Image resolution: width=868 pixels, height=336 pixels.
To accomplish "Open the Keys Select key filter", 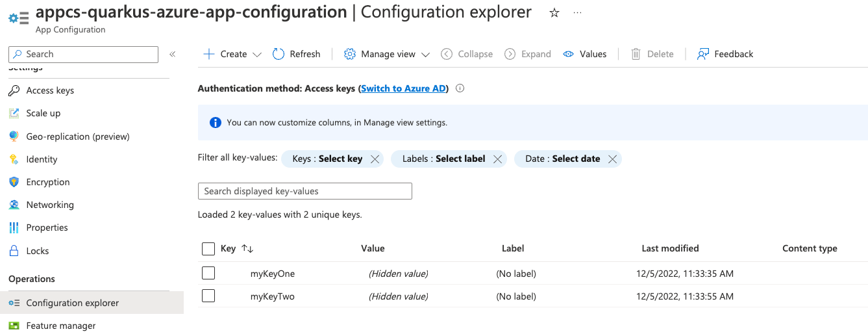I will pos(327,159).
